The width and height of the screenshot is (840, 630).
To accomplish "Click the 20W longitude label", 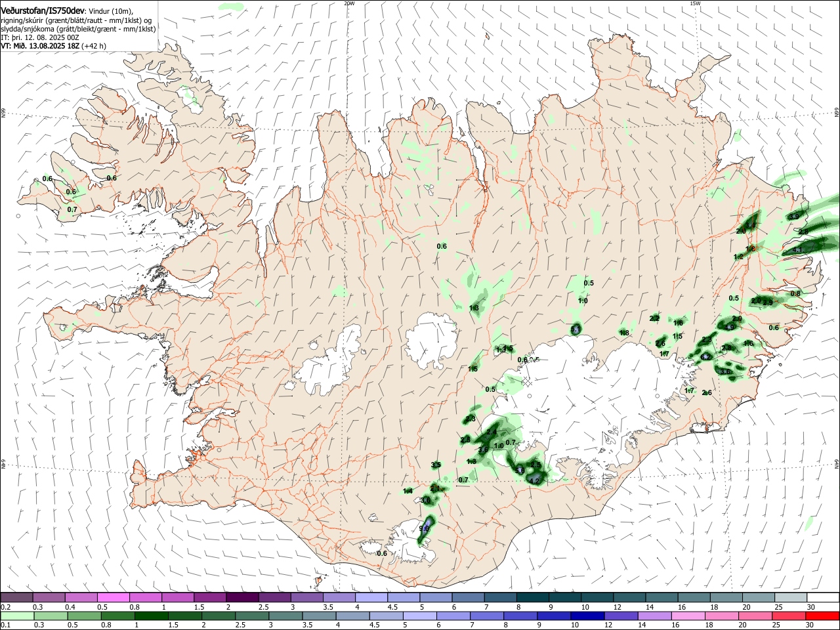I will 349,3.
